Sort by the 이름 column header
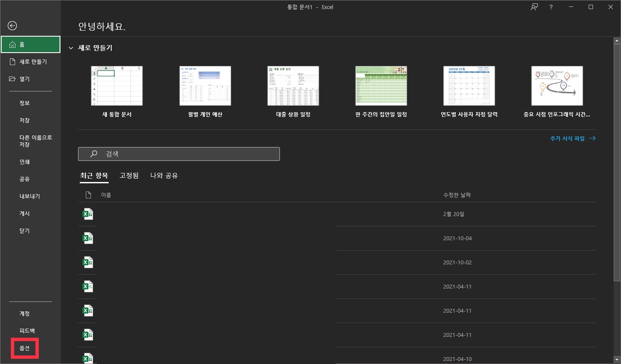The width and height of the screenshot is (621, 364). click(106, 195)
